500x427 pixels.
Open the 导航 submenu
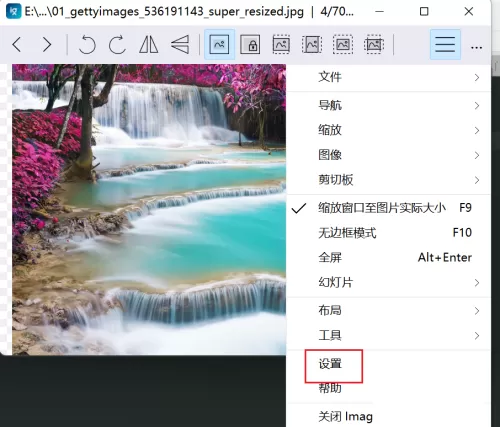388,106
